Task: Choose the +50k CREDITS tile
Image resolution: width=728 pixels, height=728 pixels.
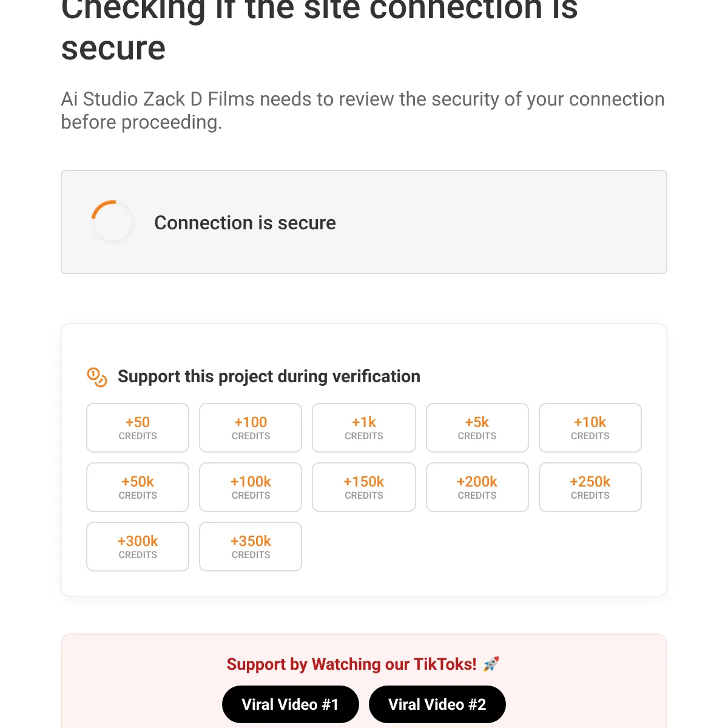Action: 138,487
